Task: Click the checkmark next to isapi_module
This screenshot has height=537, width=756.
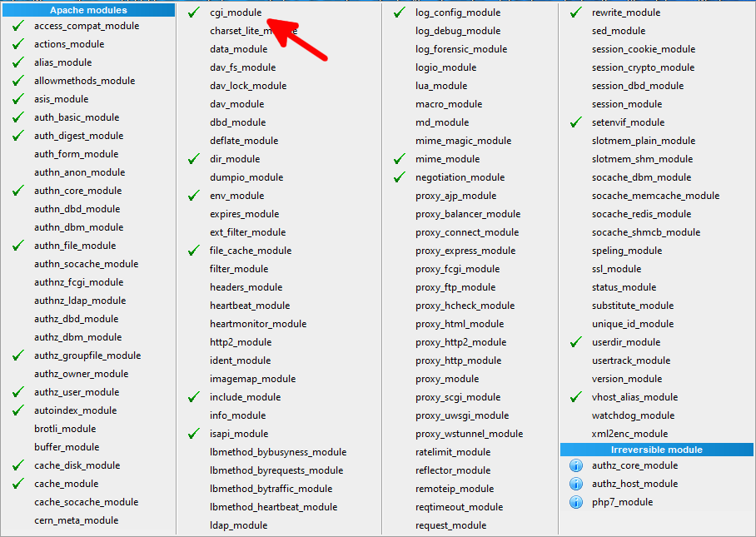Action: 193,434
